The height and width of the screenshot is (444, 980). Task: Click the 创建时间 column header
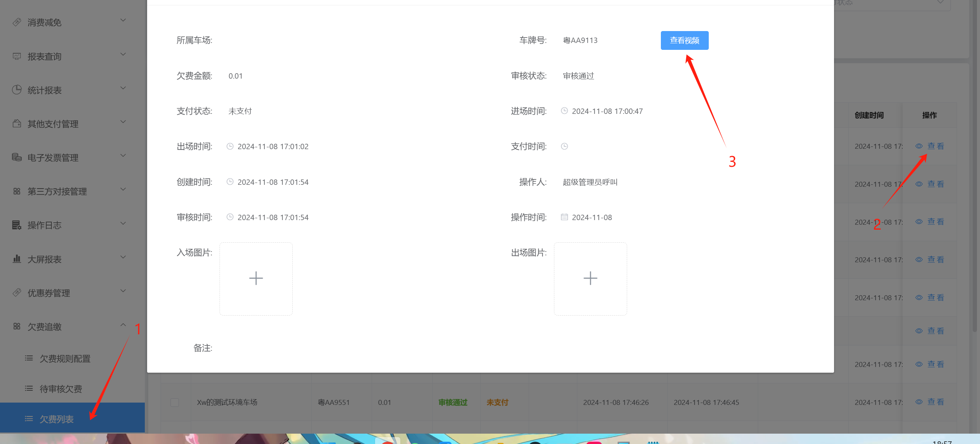tap(869, 115)
